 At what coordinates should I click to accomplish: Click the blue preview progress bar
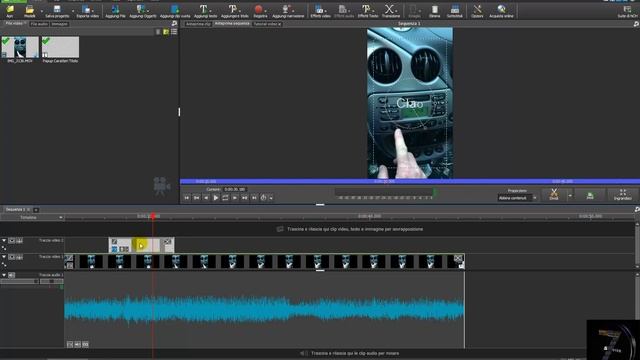tap(410, 181)
